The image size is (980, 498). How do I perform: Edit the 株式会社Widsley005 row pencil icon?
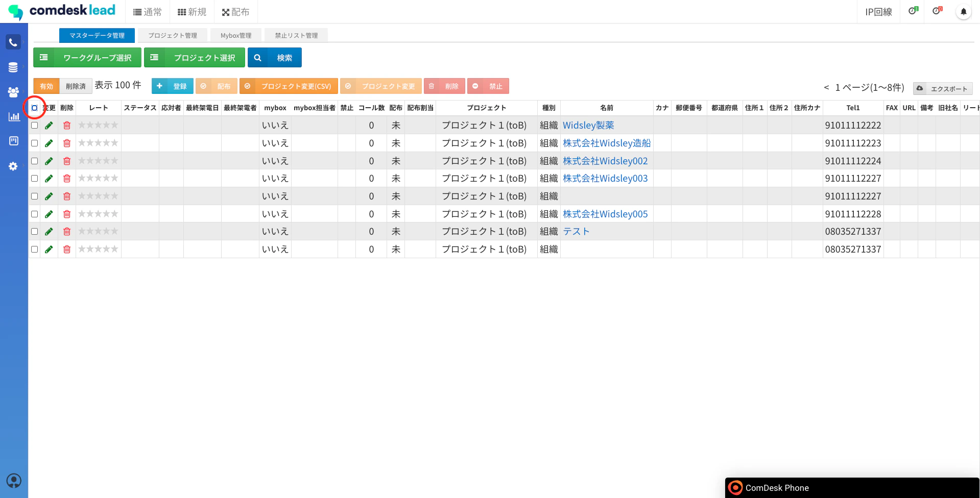(x=49, y=214)
